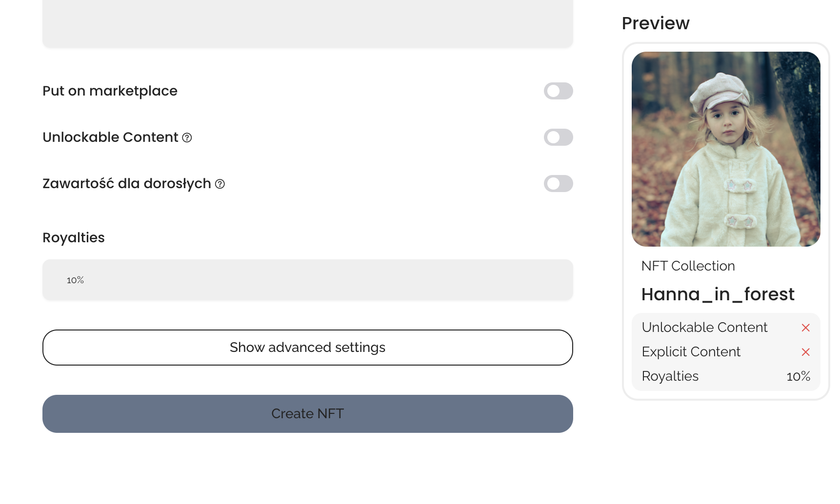Screen dimensions: 840x504
Task: Select the Hanna_in_forest title in preview
Action: [718, 294]
